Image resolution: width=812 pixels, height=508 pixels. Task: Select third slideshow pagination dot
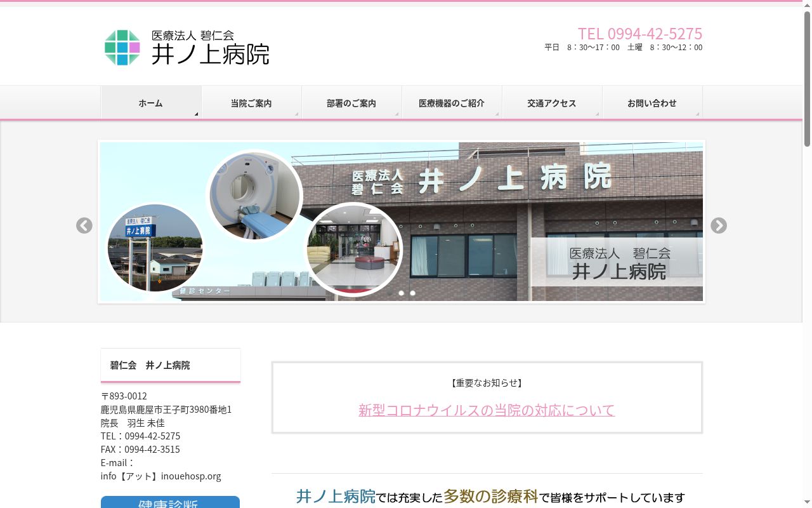(413, 293)
